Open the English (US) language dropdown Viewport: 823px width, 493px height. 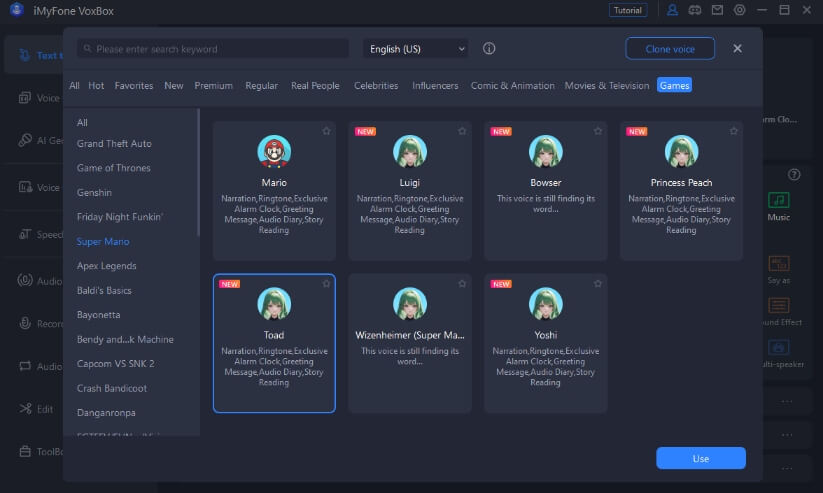[416, 49]
